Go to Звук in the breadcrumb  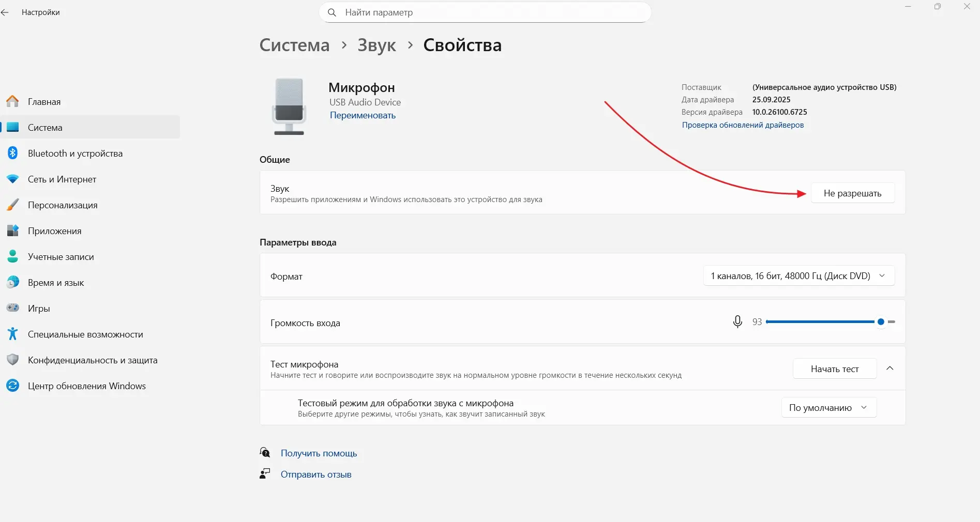click(376, 45)
